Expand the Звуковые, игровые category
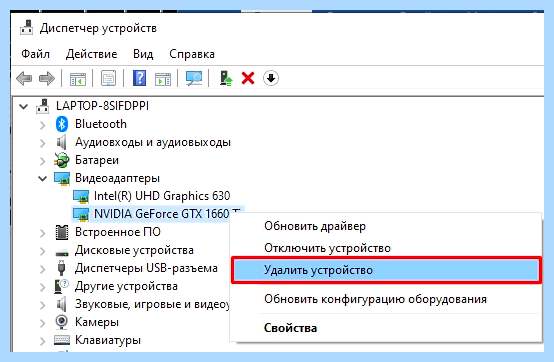 [42, 305]
